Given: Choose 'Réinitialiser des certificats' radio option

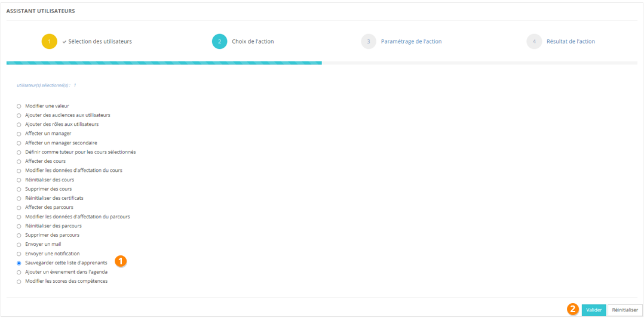Looking at the screenshot, I should pyautogui.click(x=19, y=198).
